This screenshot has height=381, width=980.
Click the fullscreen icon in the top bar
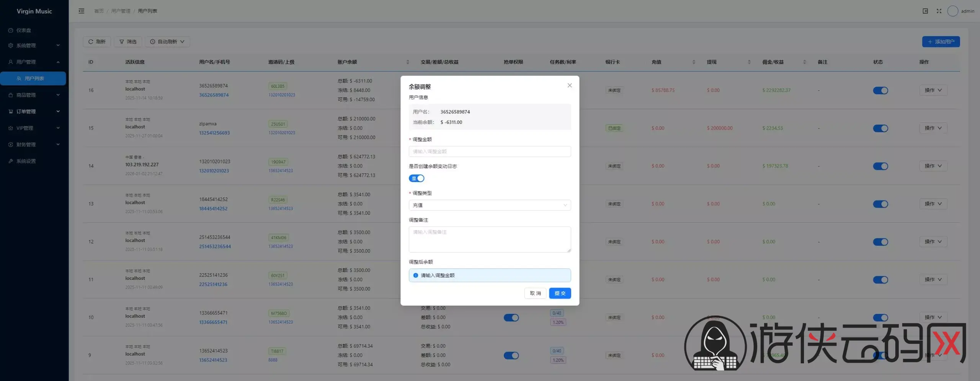click(x=939, y=11)
